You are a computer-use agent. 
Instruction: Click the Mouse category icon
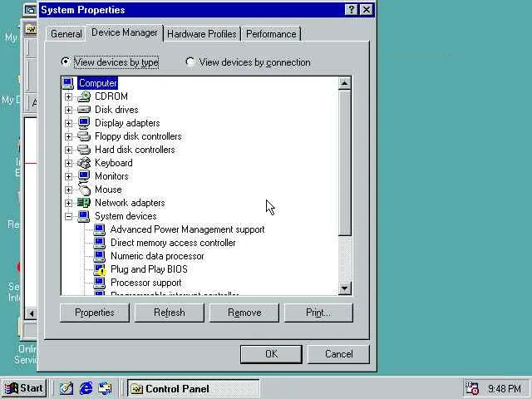[84, 190]
